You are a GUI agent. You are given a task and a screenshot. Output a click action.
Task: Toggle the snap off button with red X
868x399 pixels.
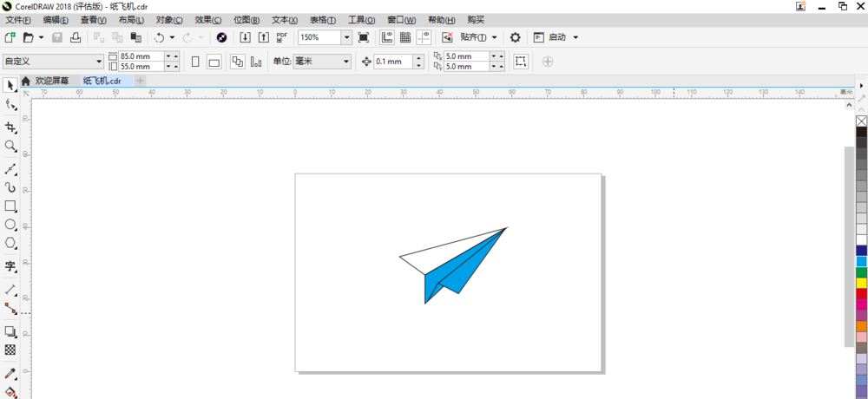[x=447, y=37]
